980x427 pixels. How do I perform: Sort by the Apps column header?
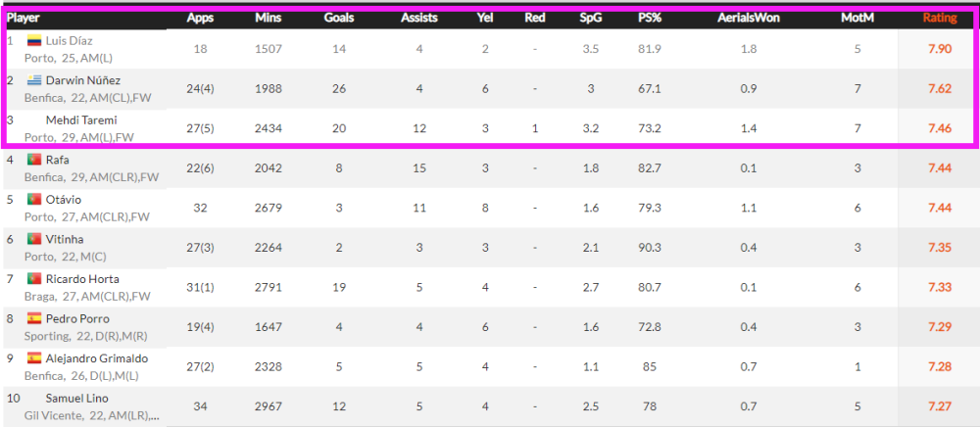pos(200,18)
